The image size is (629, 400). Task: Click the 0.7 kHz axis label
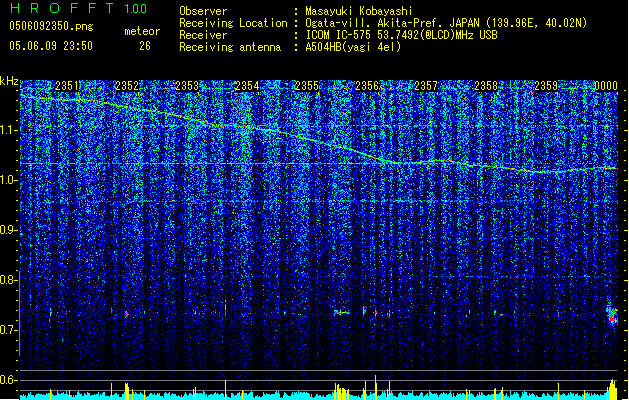coord(8,330)
